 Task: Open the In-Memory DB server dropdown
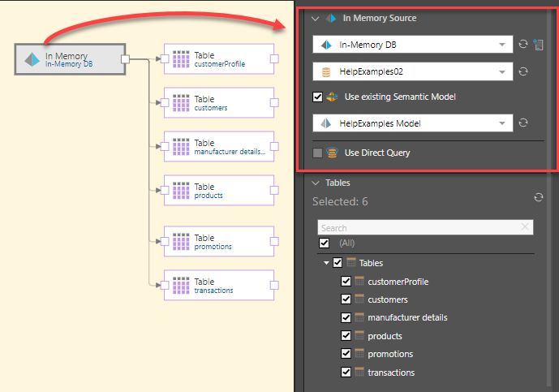503,44
